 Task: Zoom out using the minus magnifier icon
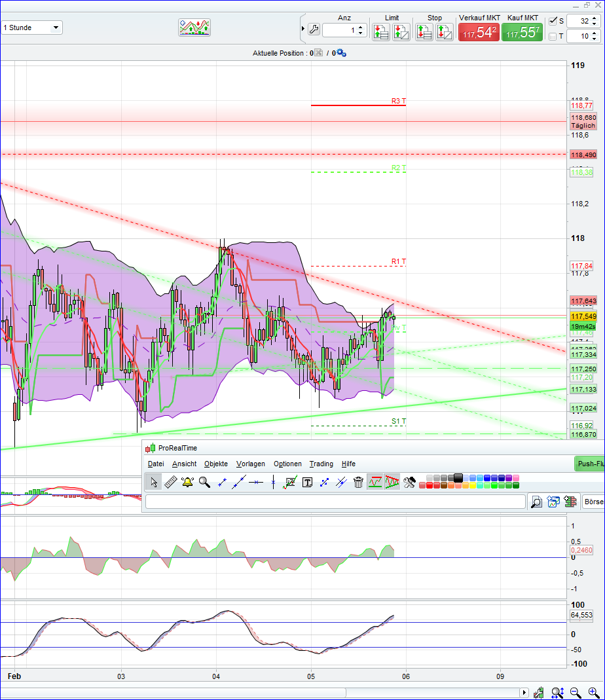point(576,692)
